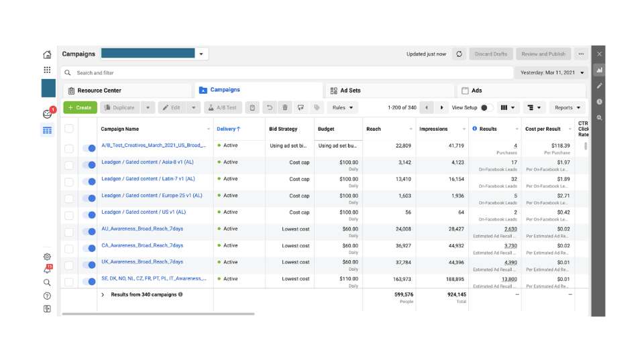Click the Discard Drafts button
The width and height of the screenshot is (644, 362).
pos(491,54)
